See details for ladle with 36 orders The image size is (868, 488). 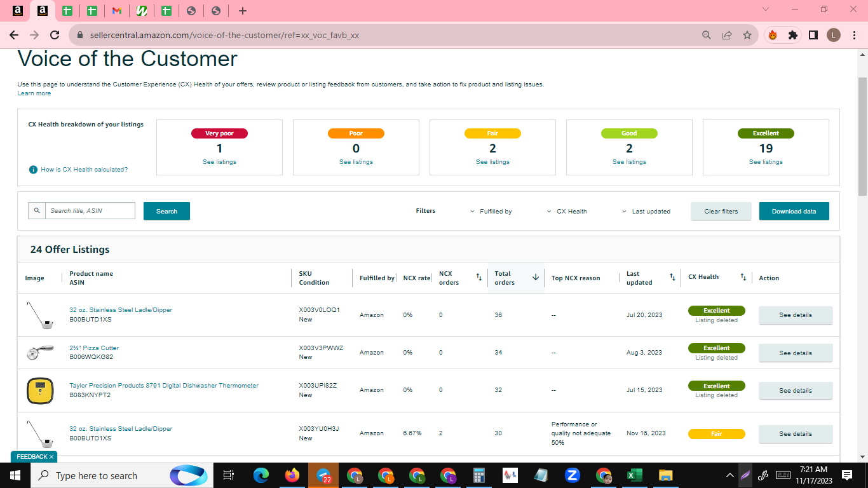tap(796, 315)
